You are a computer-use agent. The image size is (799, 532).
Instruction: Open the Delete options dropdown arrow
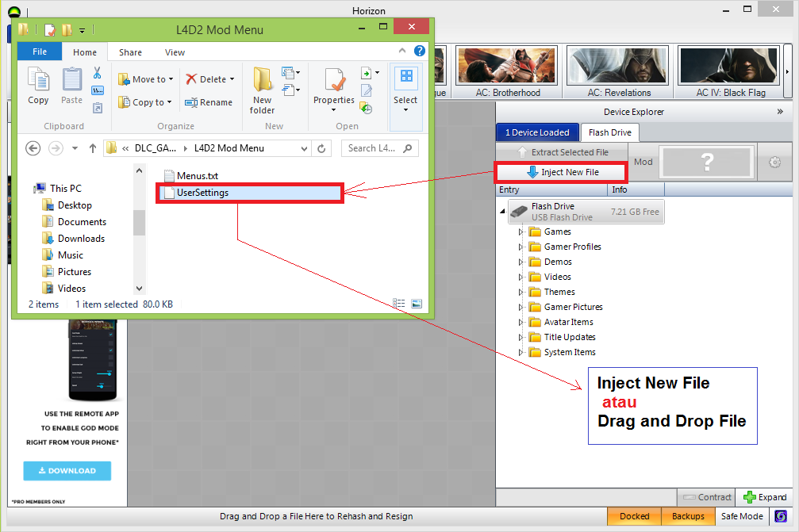click(232, 79)
